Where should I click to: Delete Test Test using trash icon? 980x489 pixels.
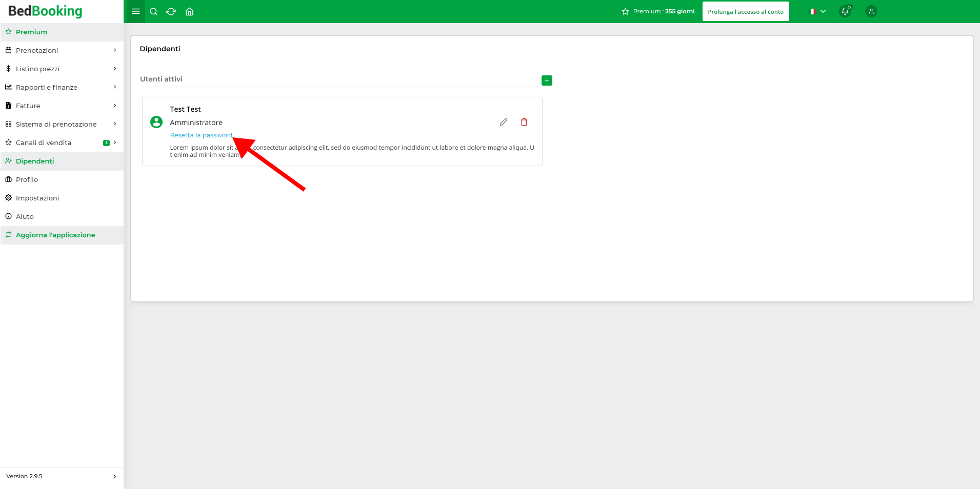click(x=524, y=122)
